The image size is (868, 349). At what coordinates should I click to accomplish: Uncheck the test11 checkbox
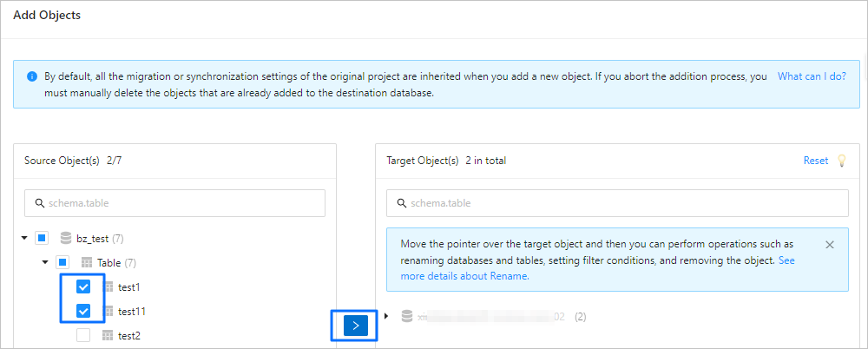coord(83,311)
